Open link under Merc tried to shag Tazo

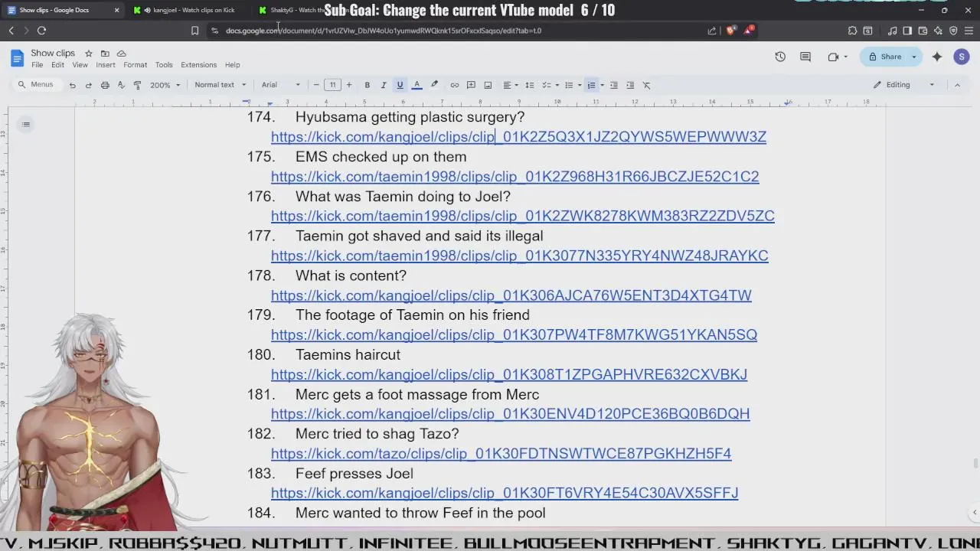[501, 454]
